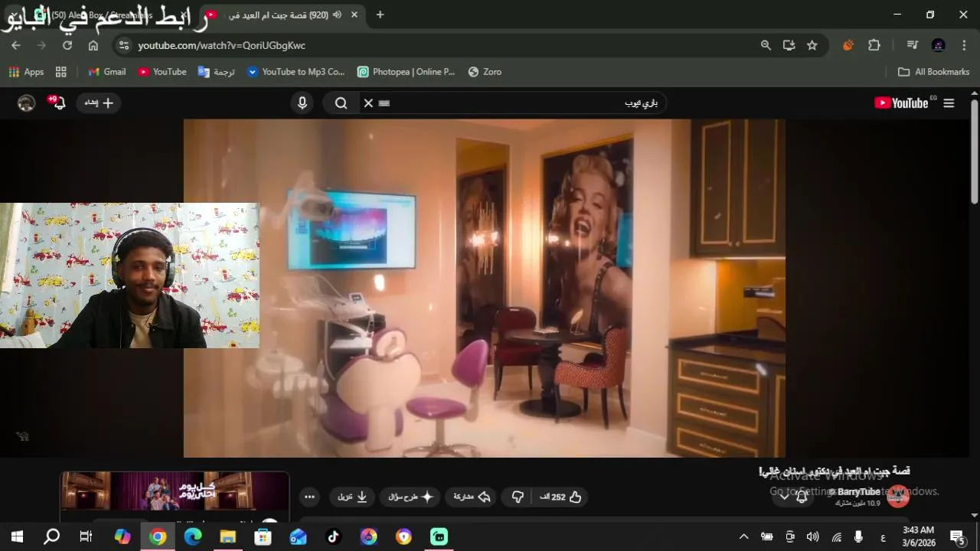Screen dimensions: 980x551
Task: Share the video via مشاركة
Action: pos(472,497)
